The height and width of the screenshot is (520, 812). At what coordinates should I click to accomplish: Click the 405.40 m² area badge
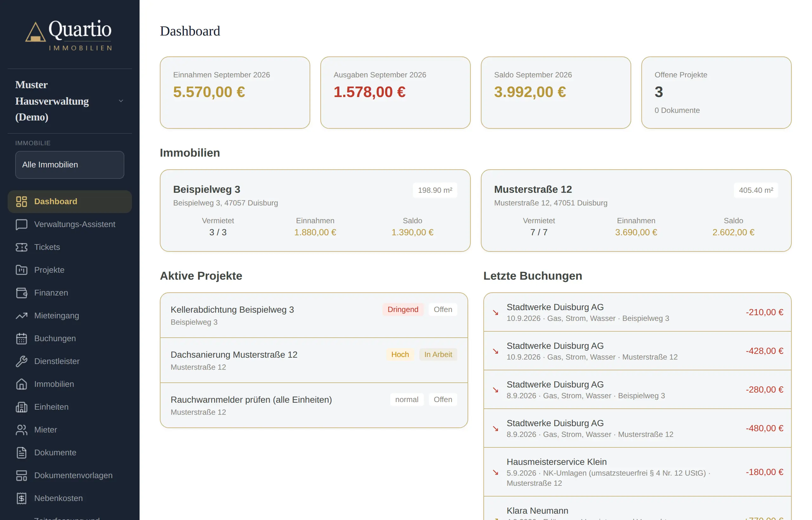[x=756, y=191]
